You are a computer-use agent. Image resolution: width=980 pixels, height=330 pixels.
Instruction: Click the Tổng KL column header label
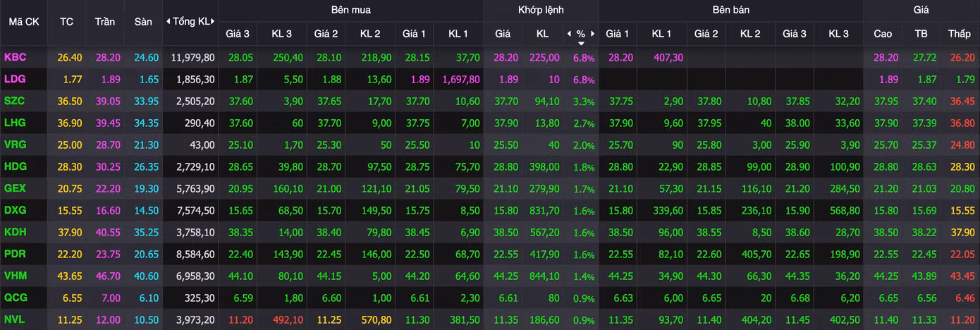click(191, 21)
